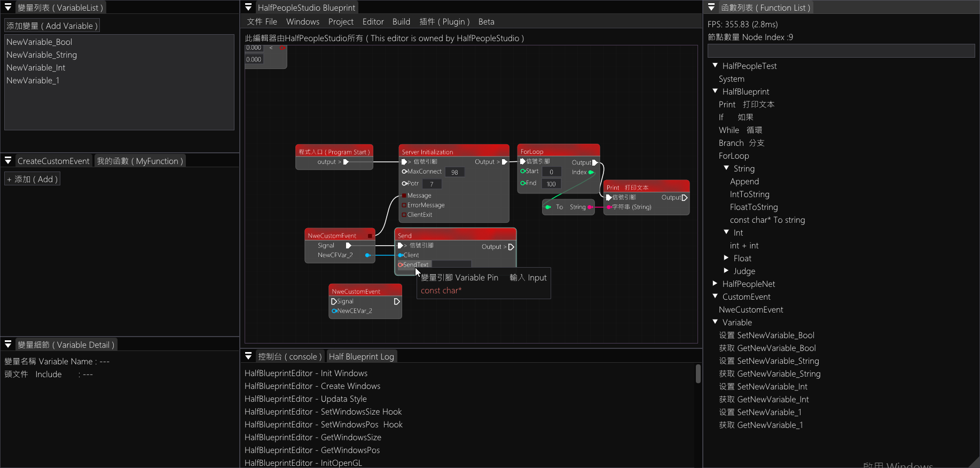The image size is (980, 468).
Task: Collapse the HalfBlueprint tree node
Action: point(715,91)
